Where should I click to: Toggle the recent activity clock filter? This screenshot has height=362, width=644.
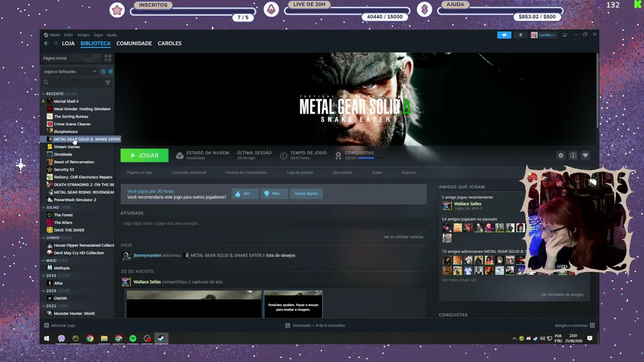103,71
